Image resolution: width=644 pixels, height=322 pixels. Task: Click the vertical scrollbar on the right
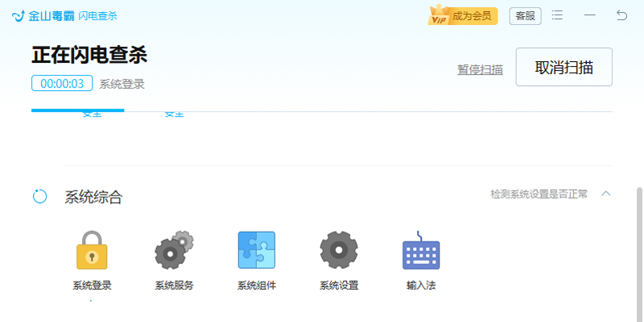tap(640, 254)
